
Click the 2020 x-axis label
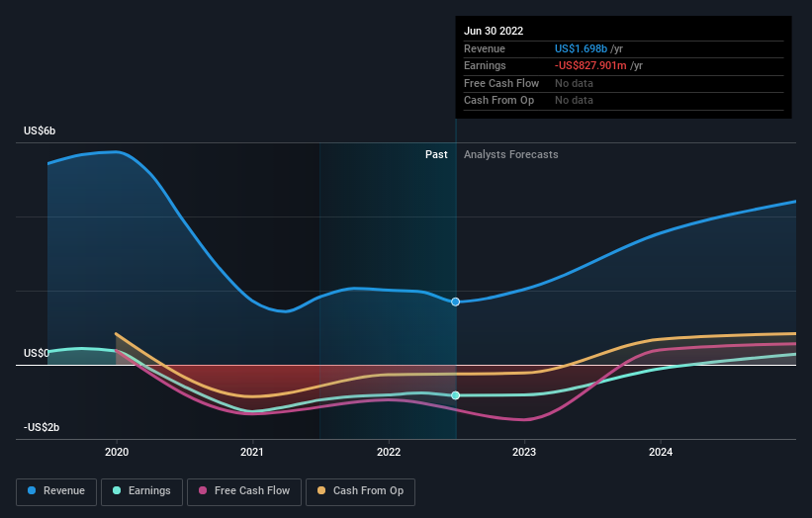point(117,452)
